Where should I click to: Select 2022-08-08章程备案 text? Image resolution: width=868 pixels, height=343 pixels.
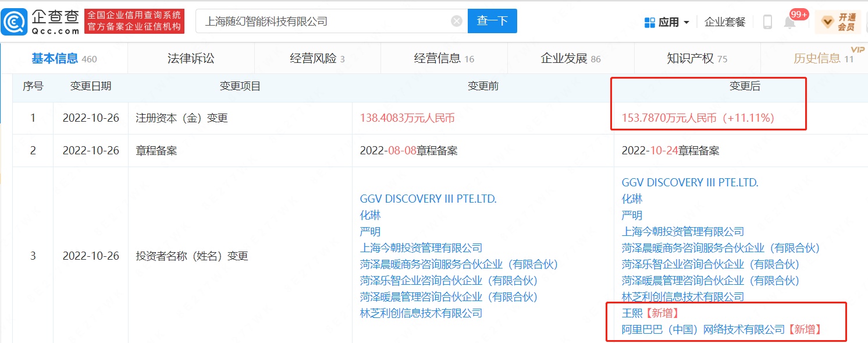pyautogui.click(x=408, y=151)
